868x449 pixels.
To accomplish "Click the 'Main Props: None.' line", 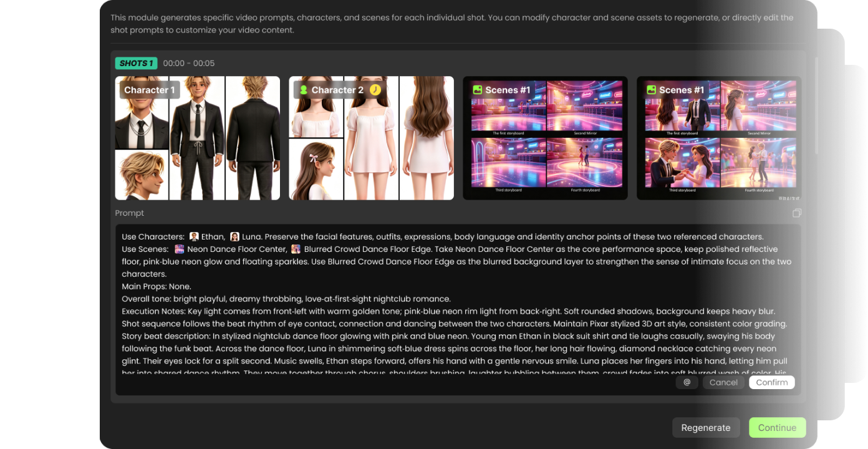I will 156,286.
